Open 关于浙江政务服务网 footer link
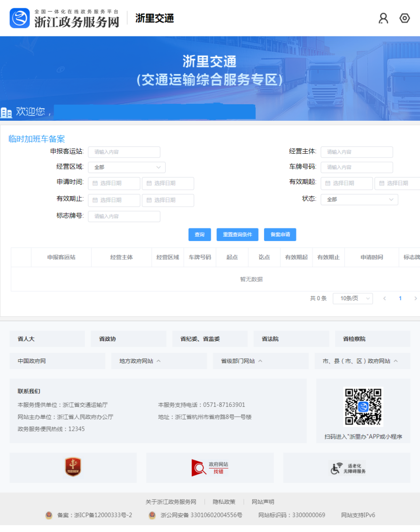Image resolution: width=420 pixels, height=532 pixels. click(171, 502)
